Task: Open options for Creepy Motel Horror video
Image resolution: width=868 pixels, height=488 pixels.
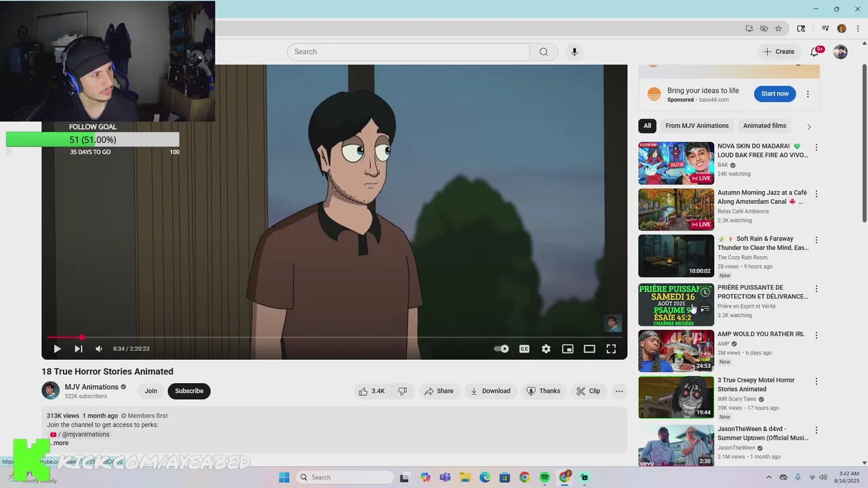Action: tap(816, 382)
